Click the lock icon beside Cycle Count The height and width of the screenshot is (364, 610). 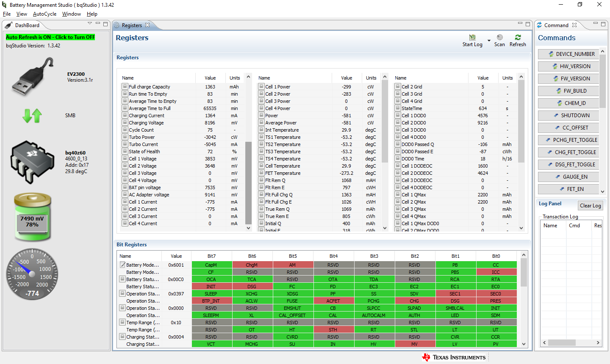pyautogui.click(x=125, y=130)
